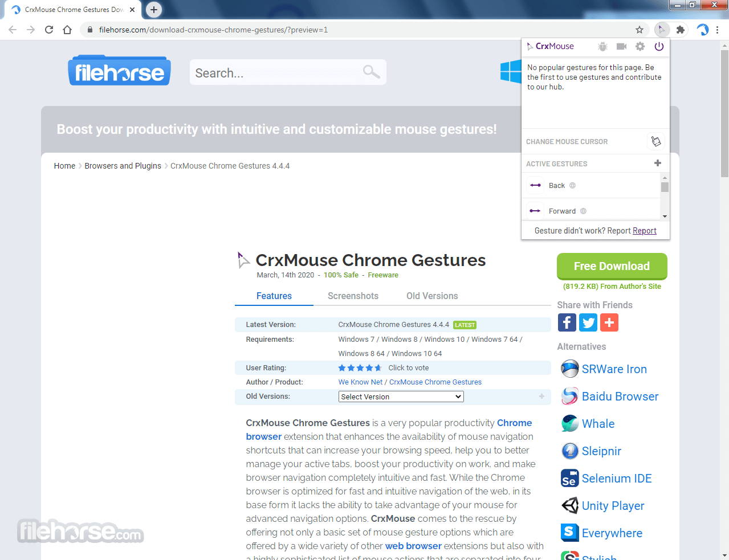729x560 pixels.
Task: Click the change mouse cursor hand icon
Action: (656, 141)
